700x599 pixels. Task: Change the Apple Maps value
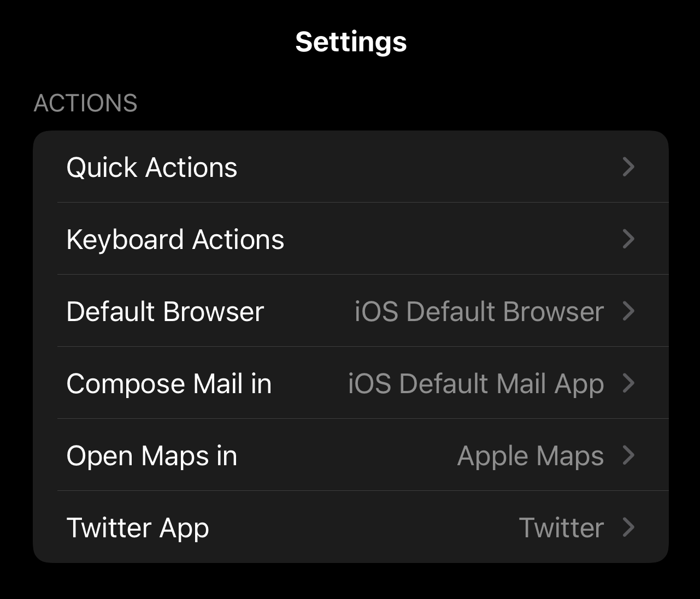click(x=531, y=456)
